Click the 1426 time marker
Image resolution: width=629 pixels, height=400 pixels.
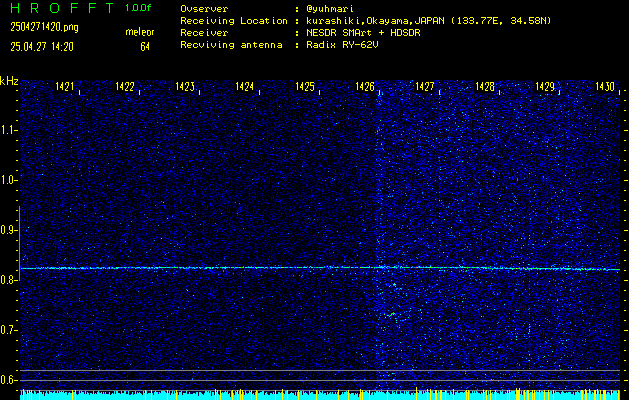[365, 86]
